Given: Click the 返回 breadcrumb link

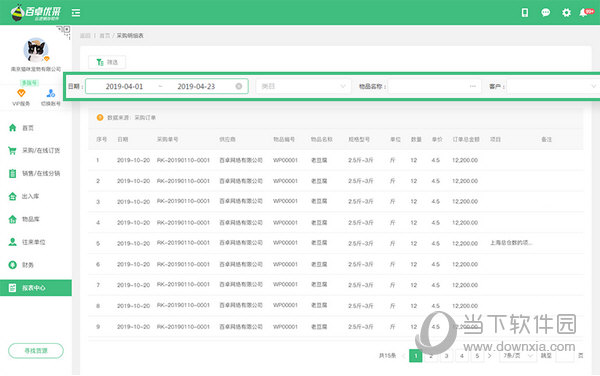Looking at the screenshot, I should click(85, 36).
